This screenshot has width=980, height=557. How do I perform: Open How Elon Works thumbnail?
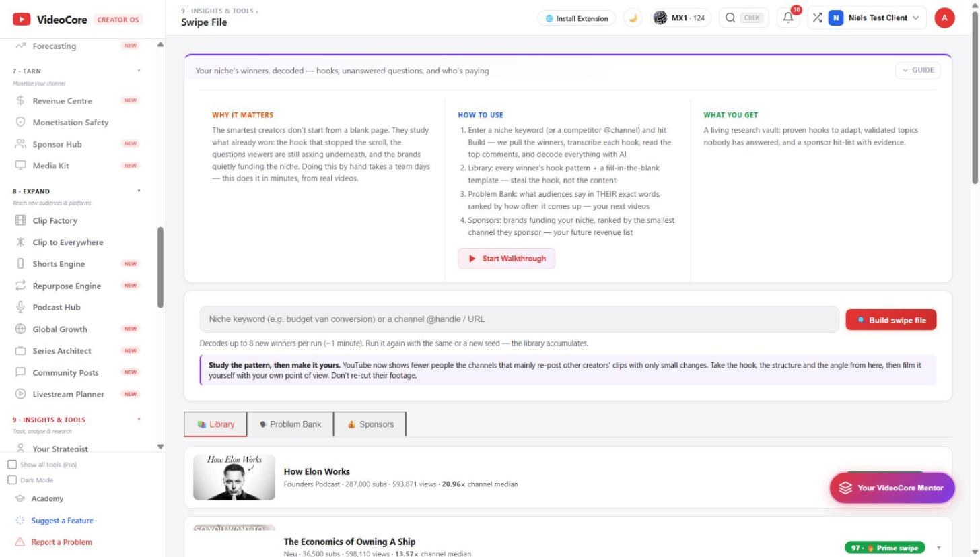tap(234, 478)
